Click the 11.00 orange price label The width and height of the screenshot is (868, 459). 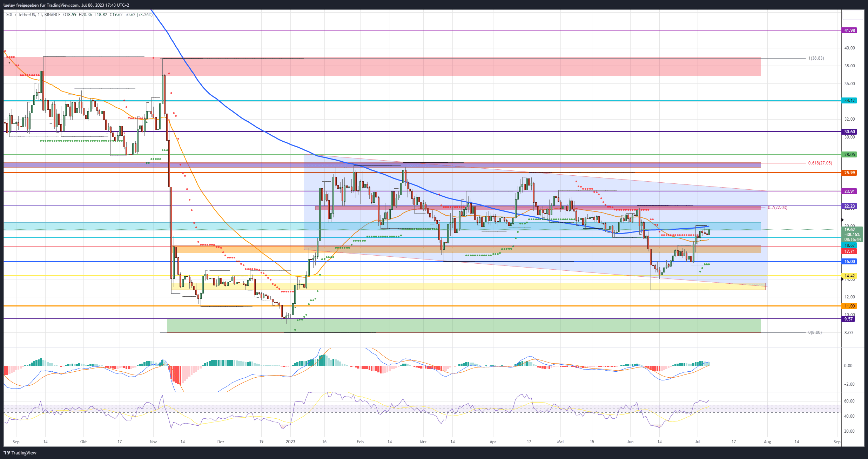click(x=849, y=306)
